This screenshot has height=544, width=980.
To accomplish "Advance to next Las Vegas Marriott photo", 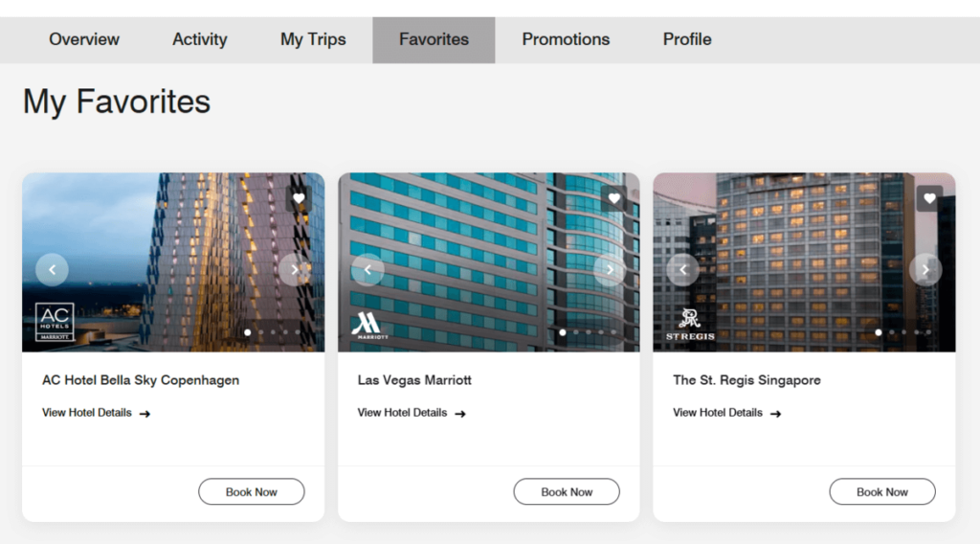I will point(610,269).
